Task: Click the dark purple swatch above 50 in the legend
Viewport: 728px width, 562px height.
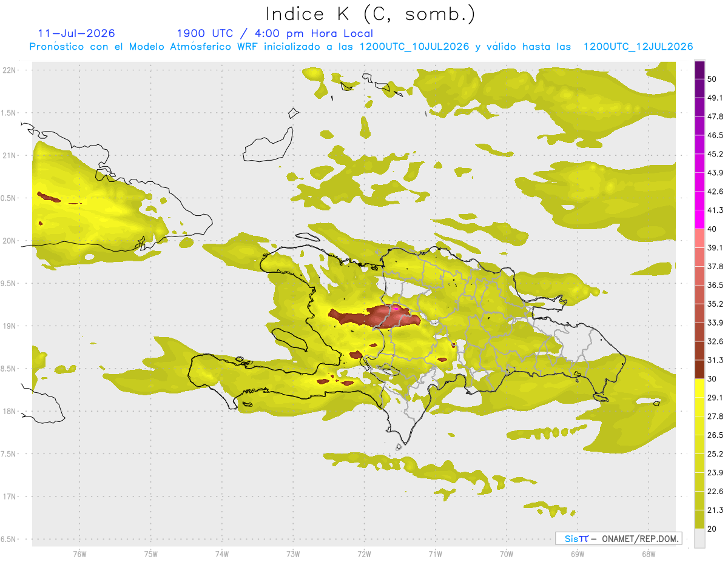Action: tap(699, 70)
